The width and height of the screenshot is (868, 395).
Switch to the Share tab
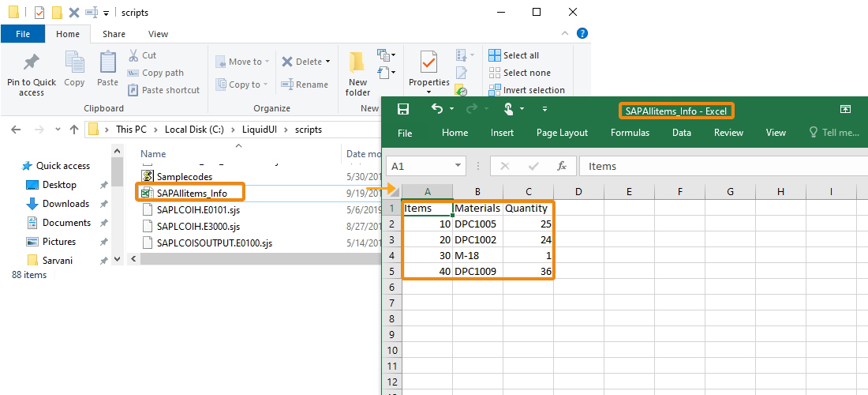[x=114, y=34]
